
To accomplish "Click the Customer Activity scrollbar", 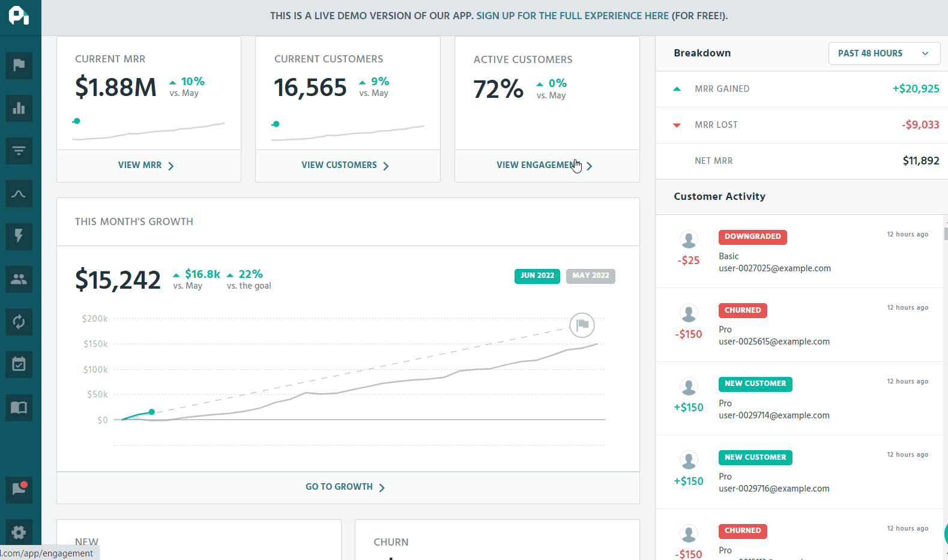I will (946, 233).
